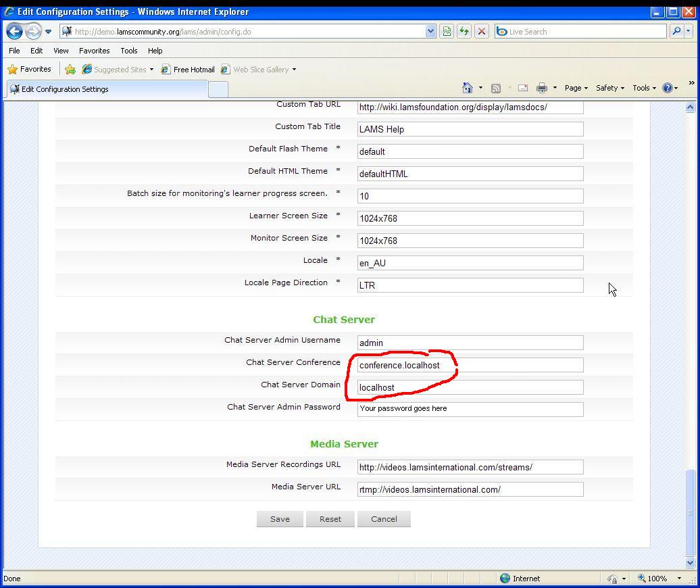This screenshot has height=588, width=700.
Task: Click the Add to Favorites star icon
Action: pyautogui.click(x=70, y=70)
